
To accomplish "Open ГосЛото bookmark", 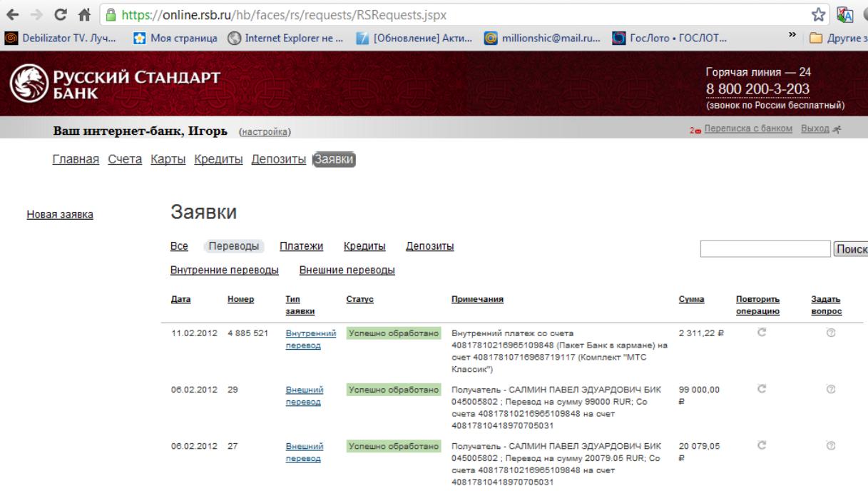I will point(670,38).
